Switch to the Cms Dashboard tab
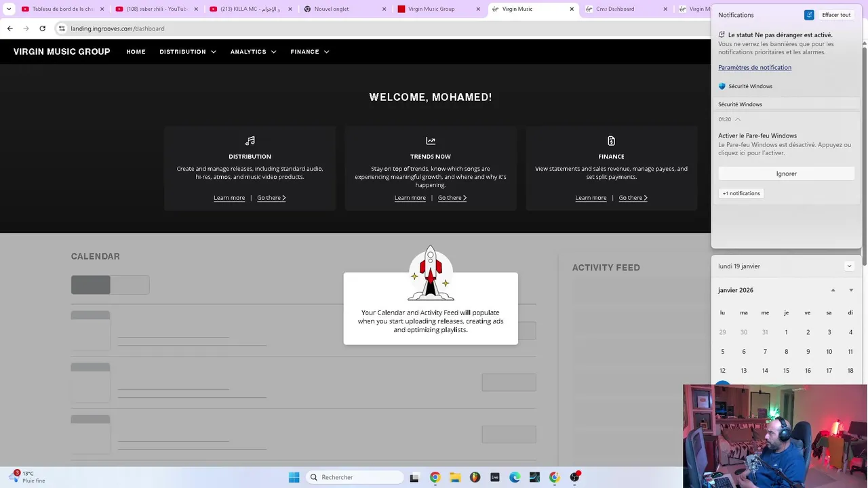868x488 pixels. pyautogui.click(x=625, y=9)
